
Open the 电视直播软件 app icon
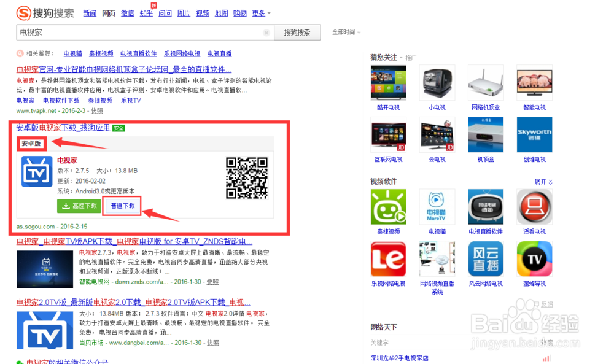coord(486,207)
